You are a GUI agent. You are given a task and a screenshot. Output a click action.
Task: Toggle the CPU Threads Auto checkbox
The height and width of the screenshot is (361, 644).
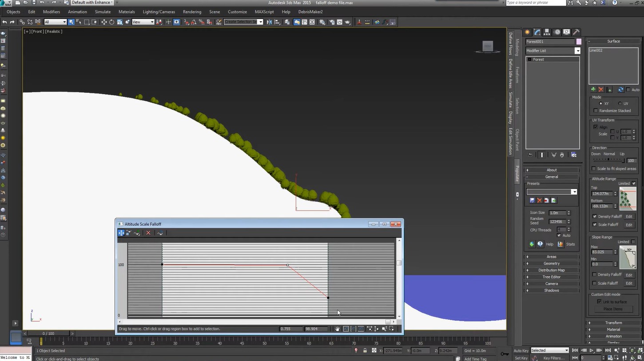[x=559, y=235]
